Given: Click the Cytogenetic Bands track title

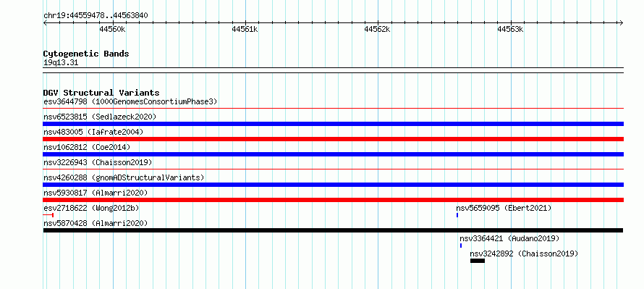Looking at the screenshot, I should coord(86,54).
